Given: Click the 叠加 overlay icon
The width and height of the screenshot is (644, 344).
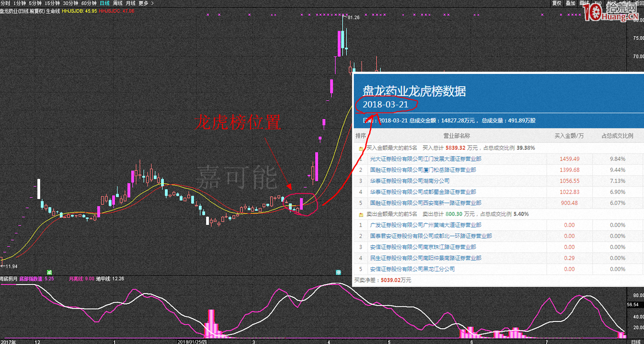Looking at the screenshot, I should point(571,3).
